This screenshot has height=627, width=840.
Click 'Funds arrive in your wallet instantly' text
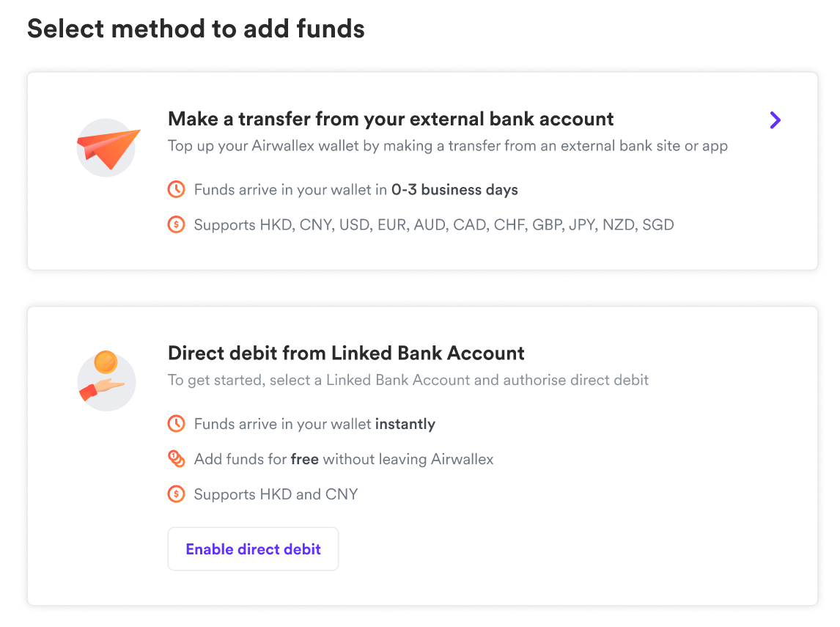314,424
